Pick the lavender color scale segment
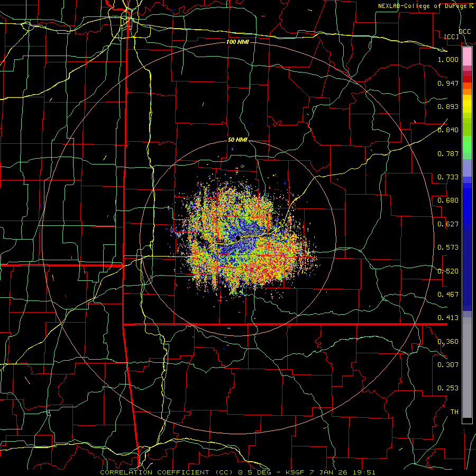 pyautogui.click(x=467, y=168)
